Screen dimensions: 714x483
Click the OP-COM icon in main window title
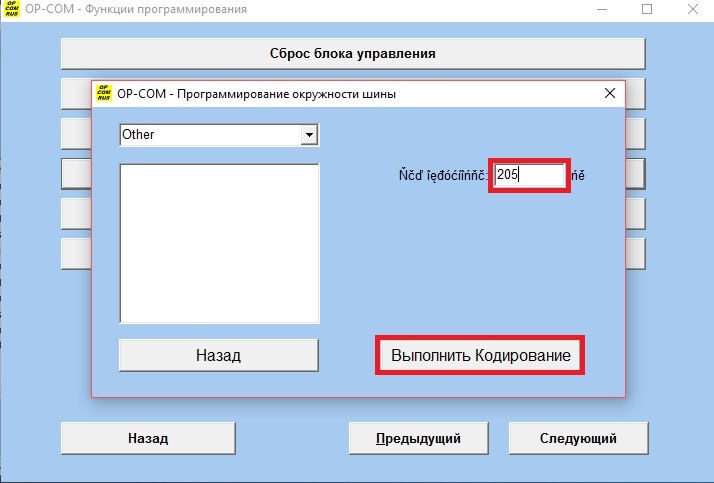(x=11, y=9)
